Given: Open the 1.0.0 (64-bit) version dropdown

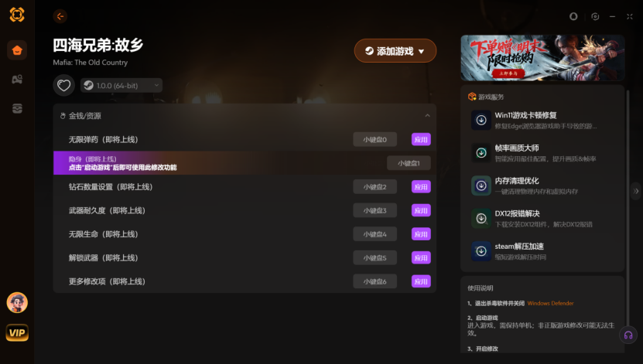Looking at the screenshot, I should (121, 85).
